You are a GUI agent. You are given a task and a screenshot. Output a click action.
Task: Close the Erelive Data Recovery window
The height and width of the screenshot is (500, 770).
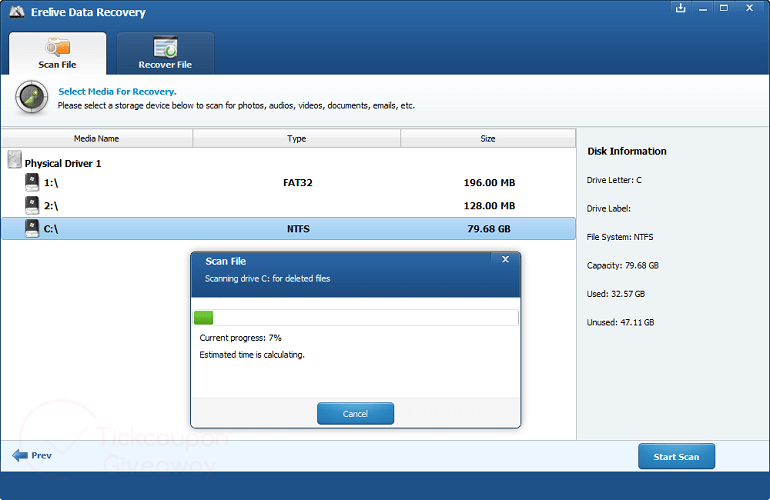(x=749, y=8)
